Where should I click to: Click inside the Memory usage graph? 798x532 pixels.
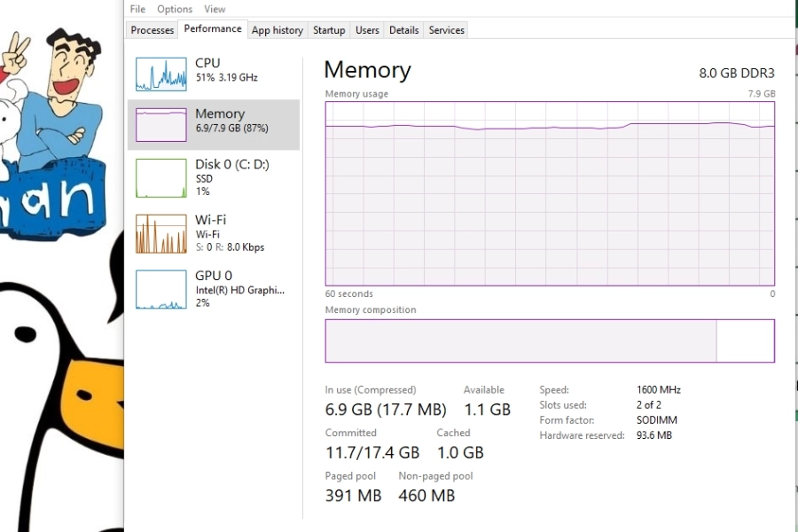coord(550,193)
